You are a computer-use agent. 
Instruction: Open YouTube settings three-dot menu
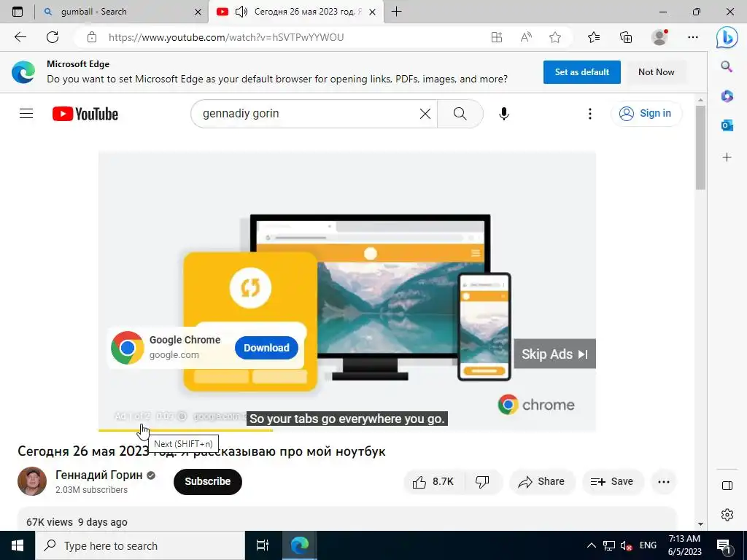589,113
